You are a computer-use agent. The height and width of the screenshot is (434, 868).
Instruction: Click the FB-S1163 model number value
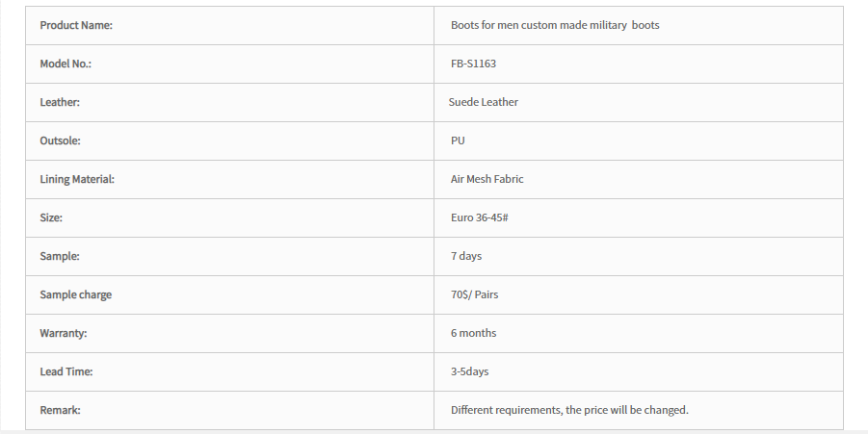pos(473,64)
